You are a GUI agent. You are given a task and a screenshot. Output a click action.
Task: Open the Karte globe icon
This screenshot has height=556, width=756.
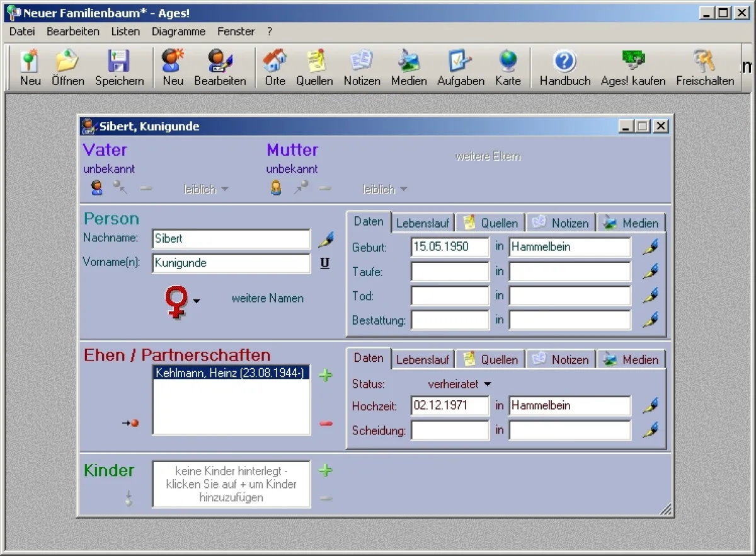[x=508, y=61]
